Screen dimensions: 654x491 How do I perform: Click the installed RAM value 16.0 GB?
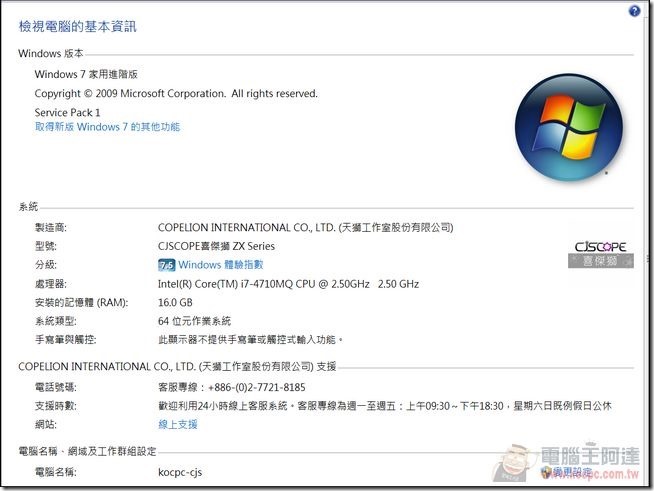click(x=175, y=302)
